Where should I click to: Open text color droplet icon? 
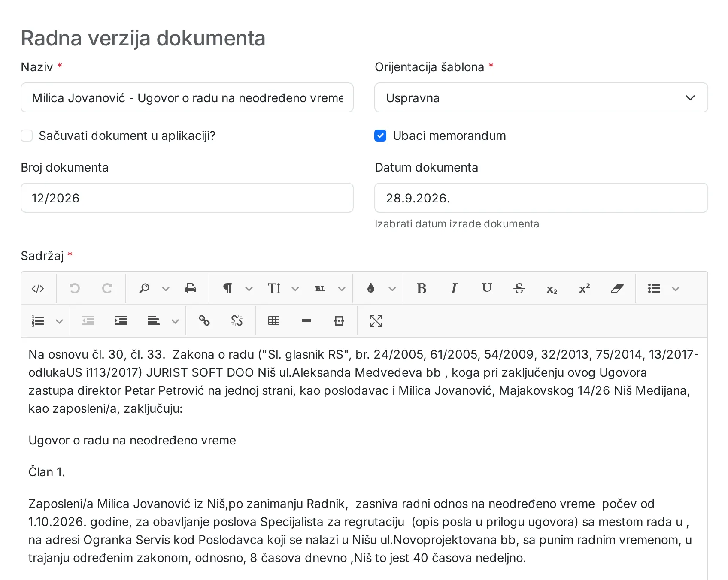click(371, 288)
